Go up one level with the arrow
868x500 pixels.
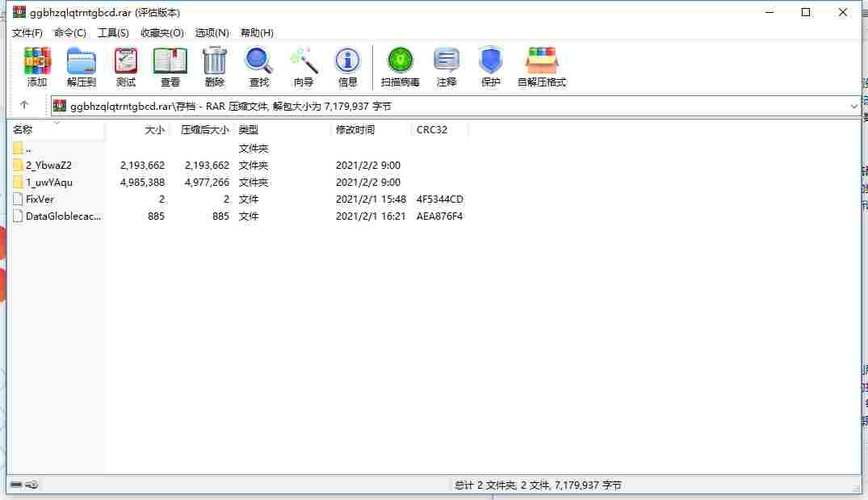pyautogui.click(x=24, y=105)
